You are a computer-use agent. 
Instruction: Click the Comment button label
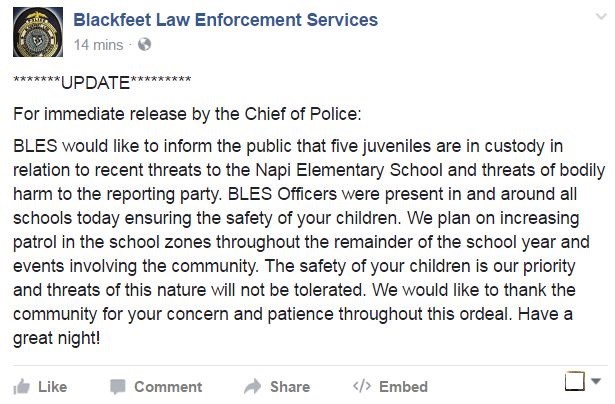(168, 387)
